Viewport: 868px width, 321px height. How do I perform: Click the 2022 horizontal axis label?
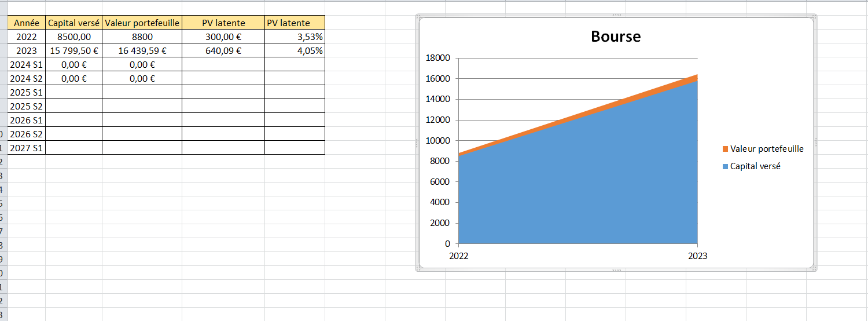point(459,256)
